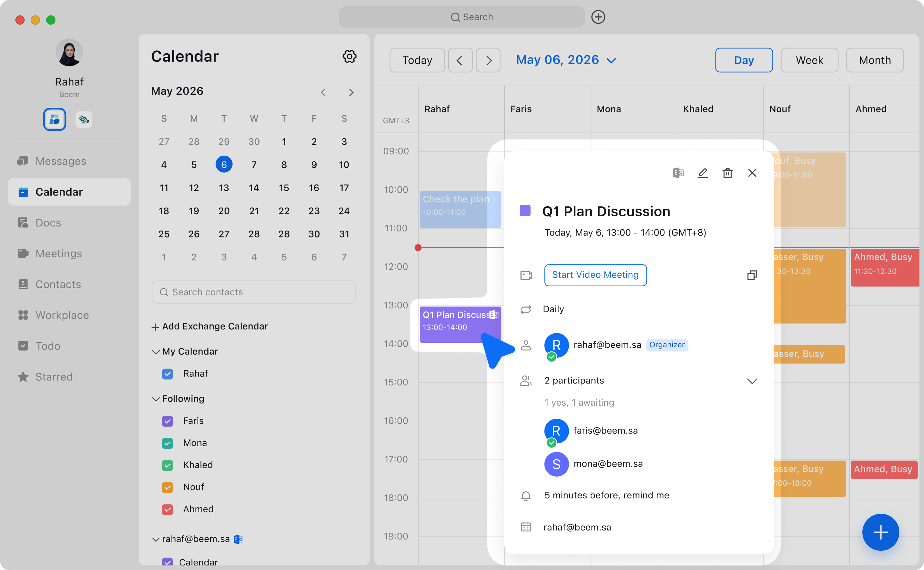
Task: Focus the top Search bar
Action: point(462,17)
